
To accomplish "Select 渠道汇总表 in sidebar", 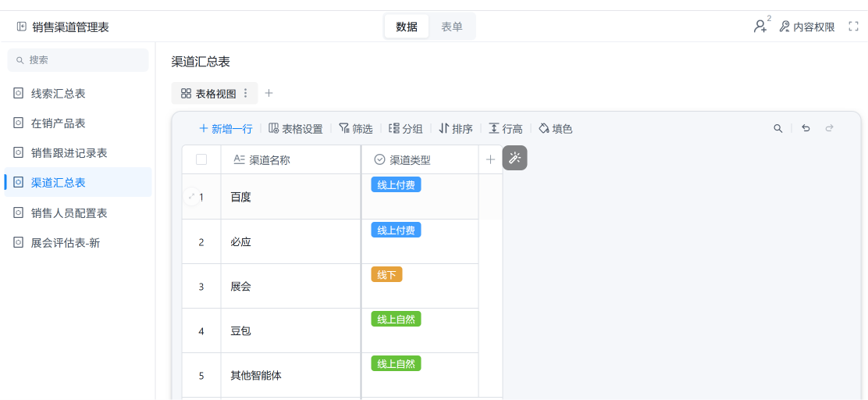I will tap(78, 182).
